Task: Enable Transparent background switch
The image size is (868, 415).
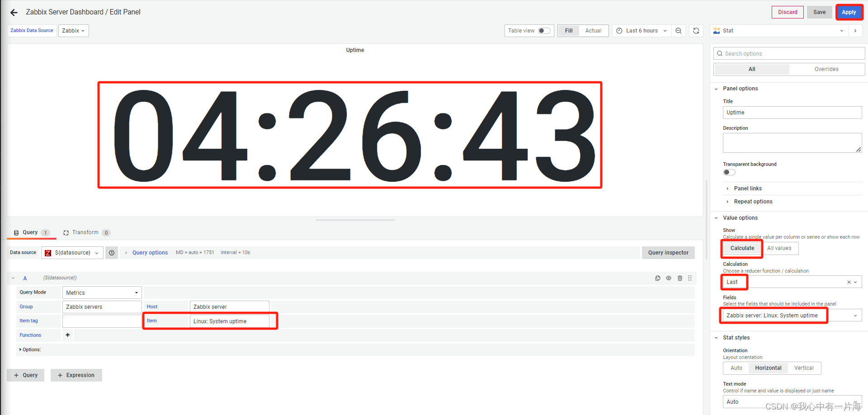Action: (729, 172)
